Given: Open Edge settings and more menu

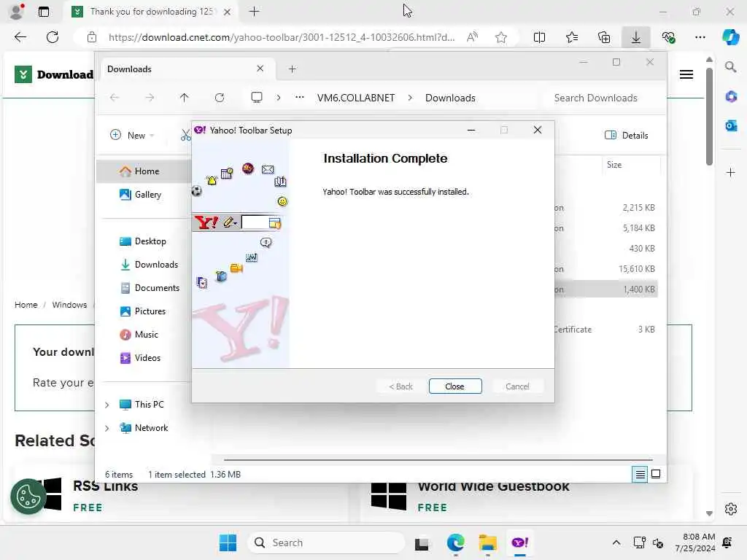Looking at the screenshot, I should pyautogui.click(x=700, y=37).
